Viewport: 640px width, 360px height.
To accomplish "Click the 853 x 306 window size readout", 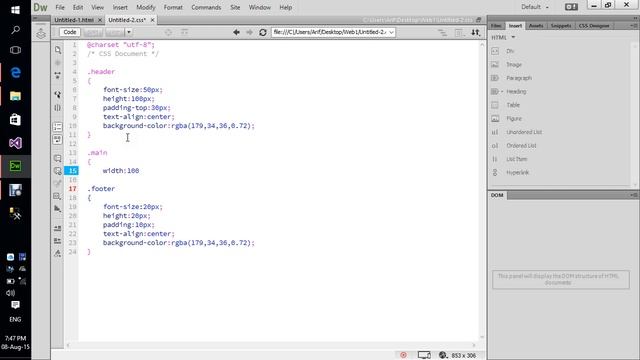I will click(463, 356).
